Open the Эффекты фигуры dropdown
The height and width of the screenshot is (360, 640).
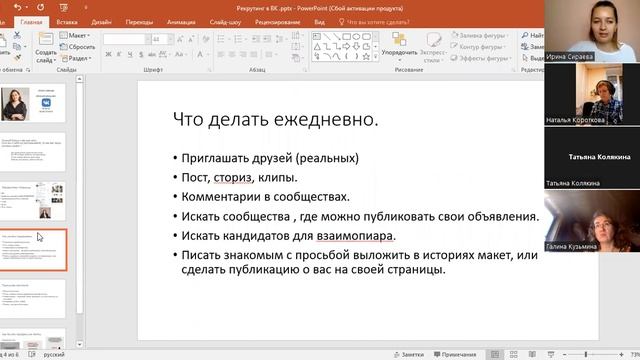(481, 58)
